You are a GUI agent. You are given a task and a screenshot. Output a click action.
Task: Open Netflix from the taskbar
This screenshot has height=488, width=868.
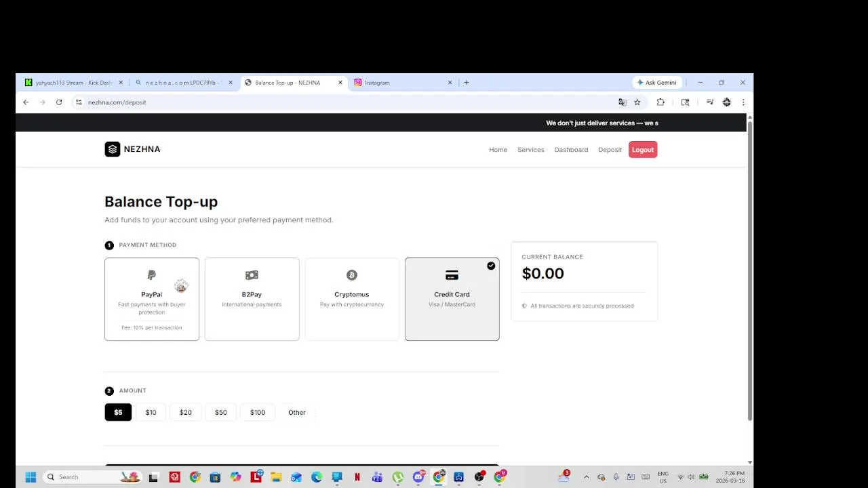coord(357,477)
